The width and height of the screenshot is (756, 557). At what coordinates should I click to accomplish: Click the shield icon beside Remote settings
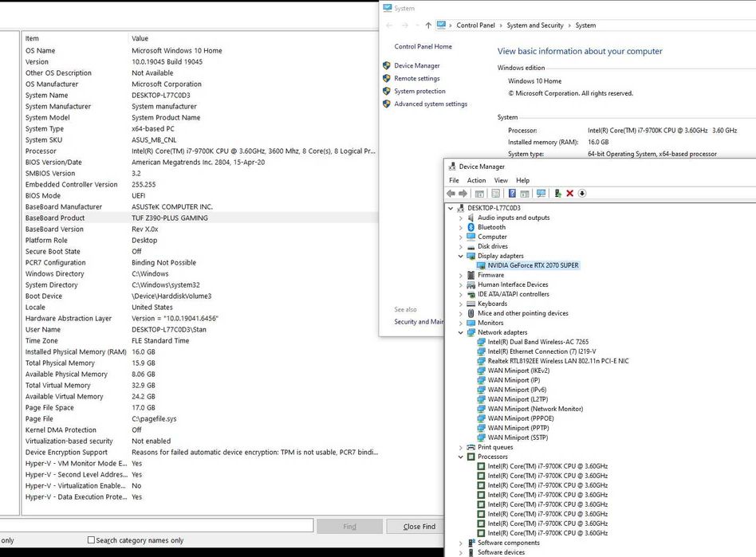[386, 78]
